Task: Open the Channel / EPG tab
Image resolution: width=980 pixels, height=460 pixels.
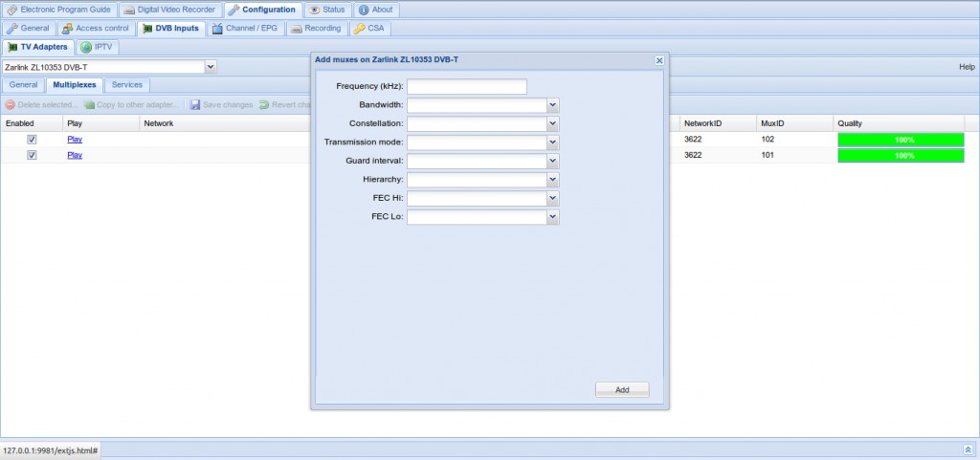Action: coord(246,28)
